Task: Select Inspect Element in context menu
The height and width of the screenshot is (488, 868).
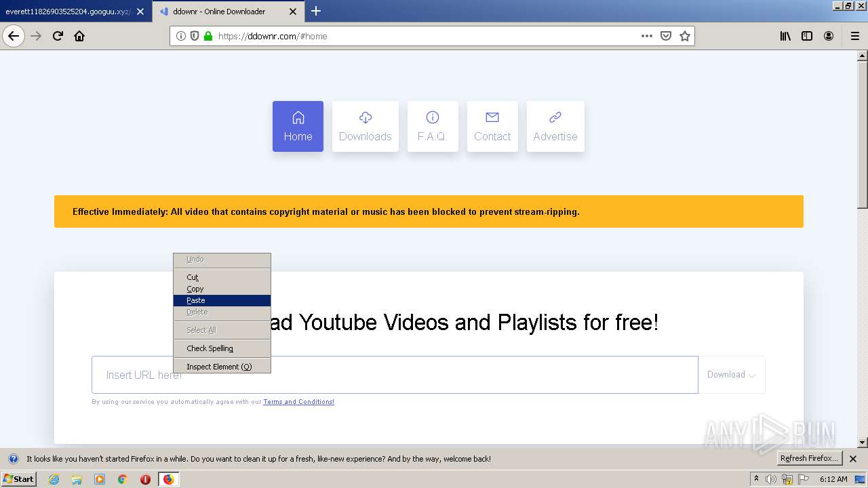Action: (222, 367)
